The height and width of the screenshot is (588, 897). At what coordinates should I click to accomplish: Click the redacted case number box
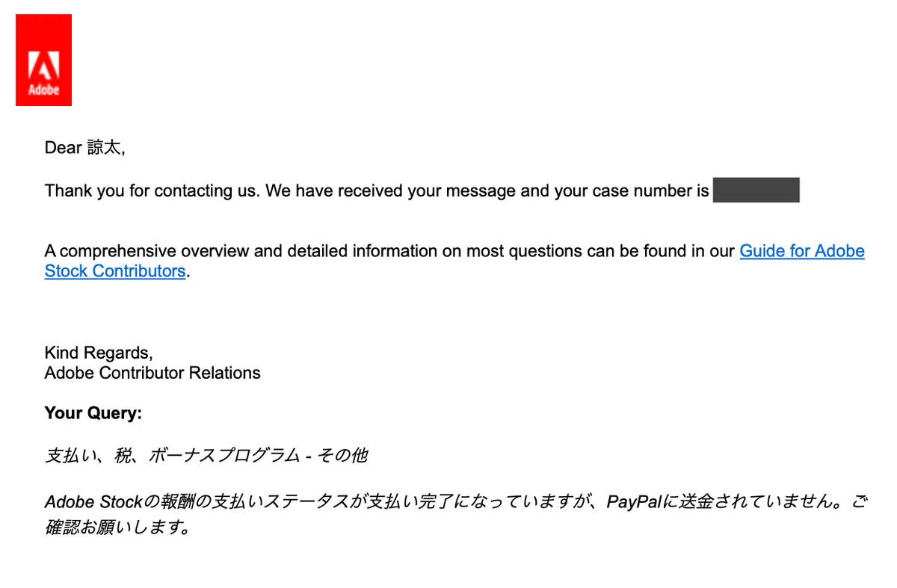pyautogui.click(x=756, y=191)
